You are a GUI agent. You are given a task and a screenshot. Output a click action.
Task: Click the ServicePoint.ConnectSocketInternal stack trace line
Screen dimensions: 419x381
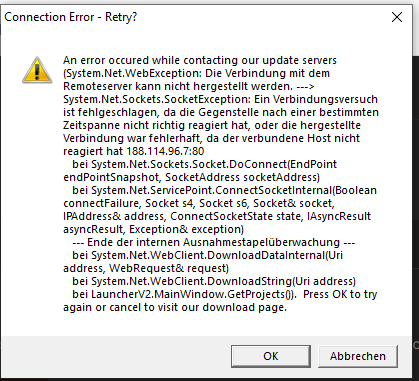[x=224, y=190]
